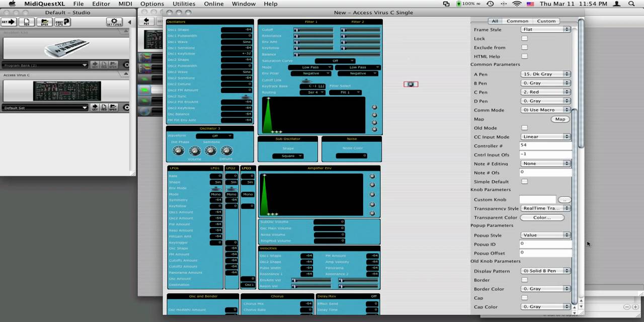Enable the Lock checkbox
The width and height of the screenshot is (644, 322).
524,38
